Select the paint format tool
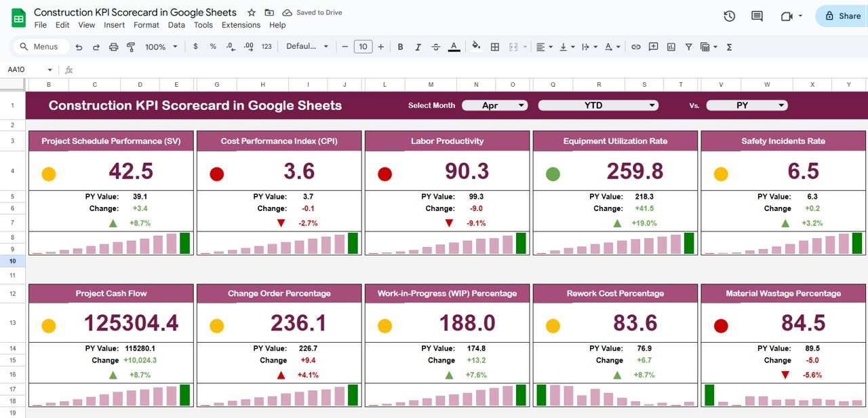Screen dimensions: 868x418 coord(131,47)
